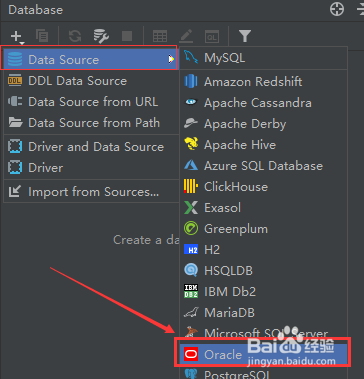The height and width of the screenshot is (379, 364).
Task: Click the Import from Sources arrow icon
Action: pyautogui.click(x=15, y=192)
